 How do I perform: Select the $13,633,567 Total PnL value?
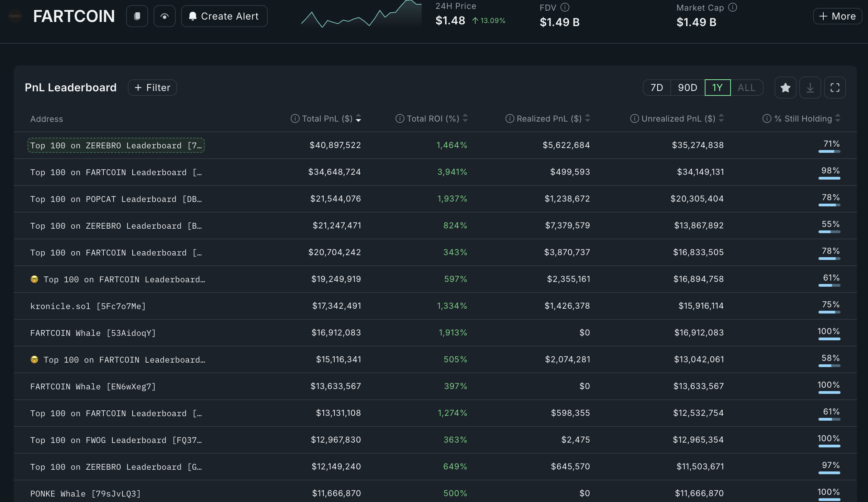click(x=336, y=386)
